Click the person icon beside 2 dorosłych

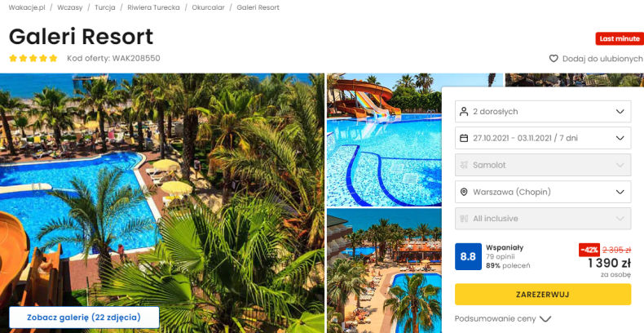464,112
